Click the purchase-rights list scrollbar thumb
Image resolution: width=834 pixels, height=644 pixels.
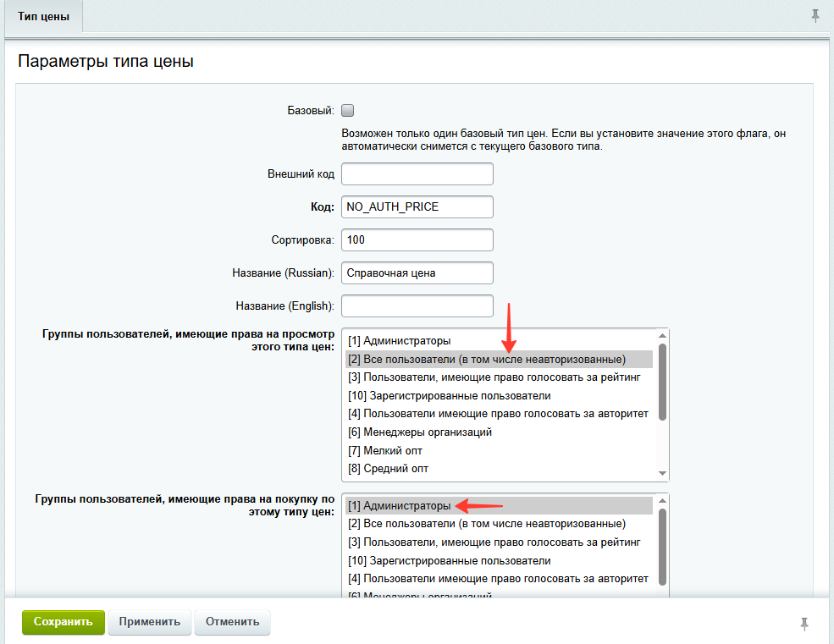pyautogui.click(x=662, y=548)
